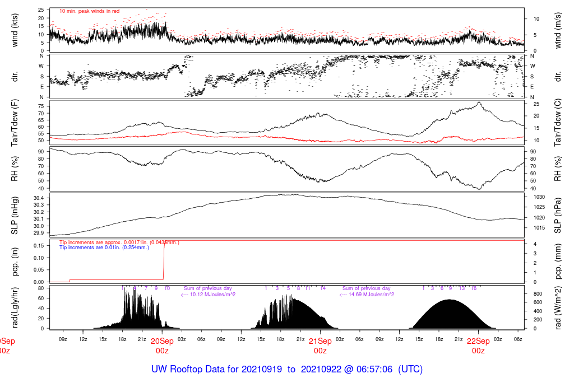Click the 14.69 MJoules/m^2 previous day sum
The height and width of the screenshot is (392, 574).
click(x=367, y=295)
